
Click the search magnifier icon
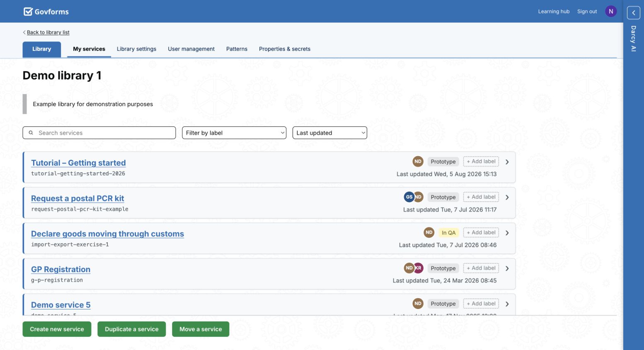click(31, 133)
